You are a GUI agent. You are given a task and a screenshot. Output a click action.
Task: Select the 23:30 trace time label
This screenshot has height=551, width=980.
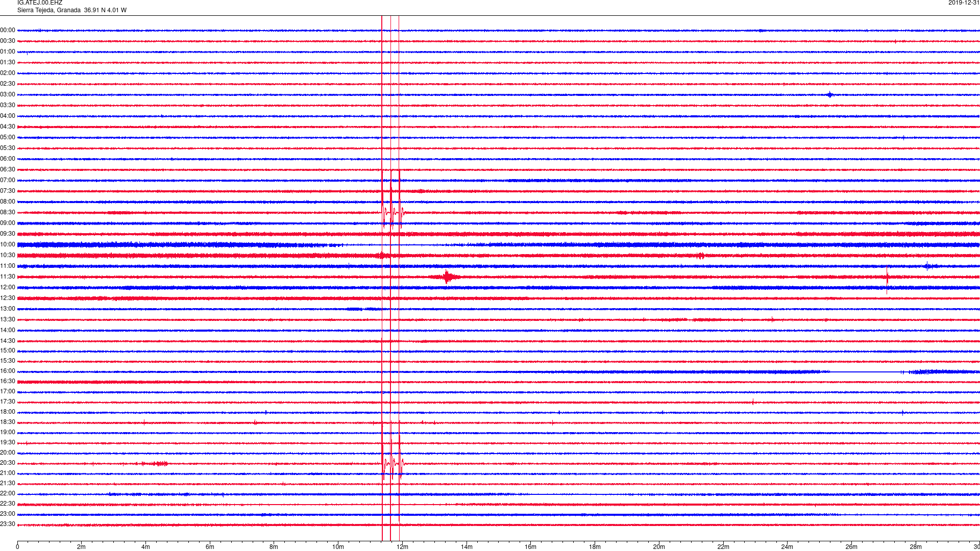[8, 524]
